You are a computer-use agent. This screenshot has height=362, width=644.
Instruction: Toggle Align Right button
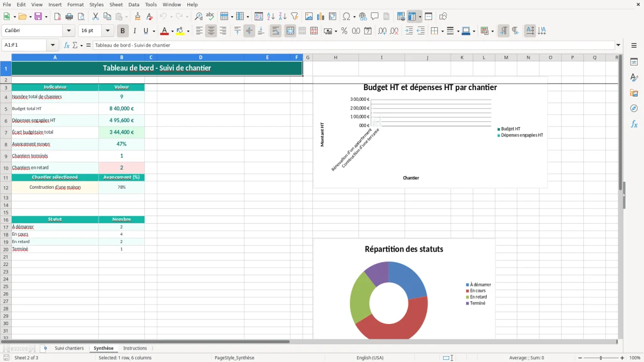point(223,31)
